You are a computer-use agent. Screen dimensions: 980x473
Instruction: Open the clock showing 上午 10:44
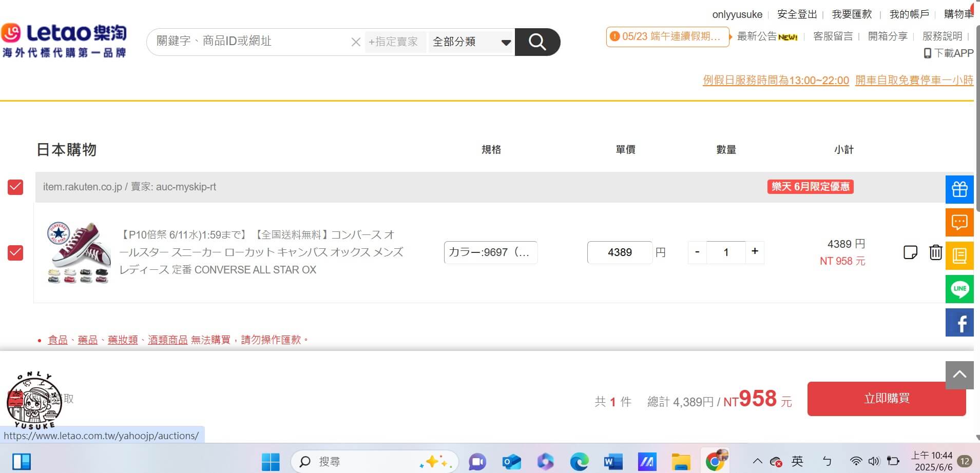point(931,461)
